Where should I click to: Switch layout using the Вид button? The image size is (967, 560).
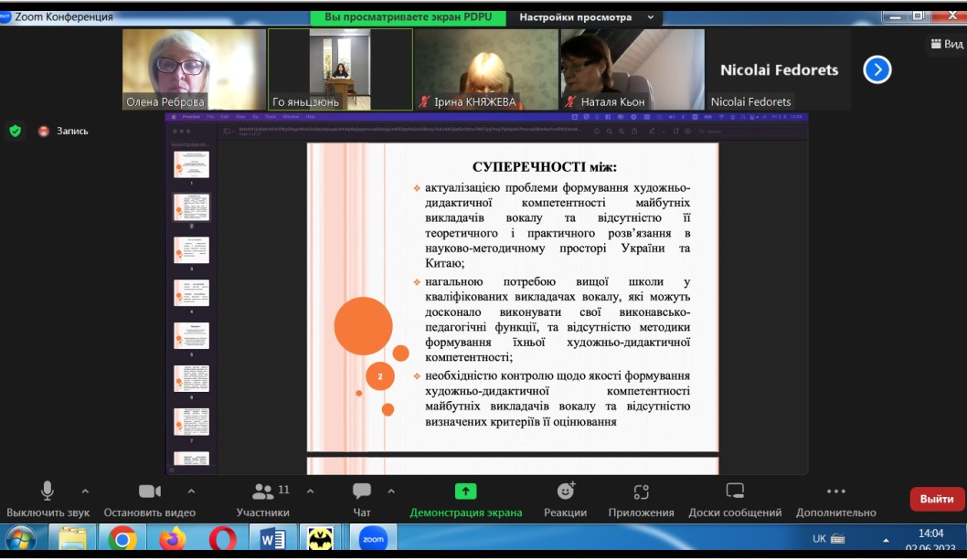click(x=947, y=44)
